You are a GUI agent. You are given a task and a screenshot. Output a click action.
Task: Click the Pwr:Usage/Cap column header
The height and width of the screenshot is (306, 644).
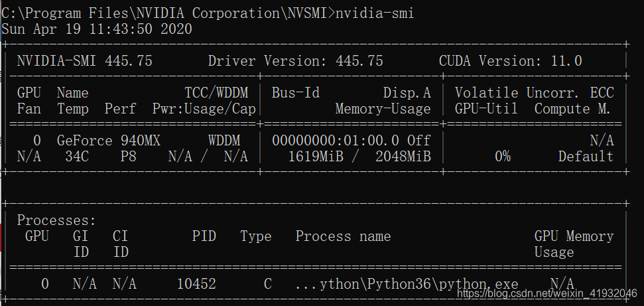[x=204, y=109]
